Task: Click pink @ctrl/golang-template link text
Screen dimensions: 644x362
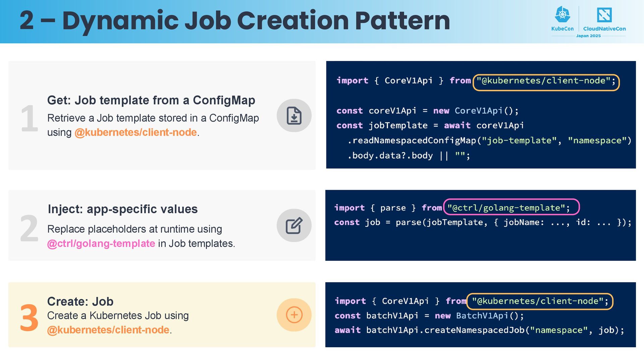Action: 101,243
